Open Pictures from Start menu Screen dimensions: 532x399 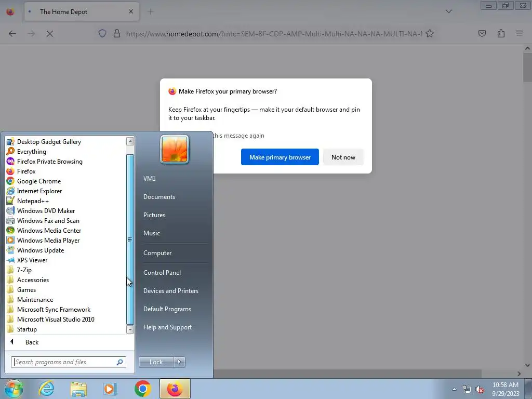[154, 215]
